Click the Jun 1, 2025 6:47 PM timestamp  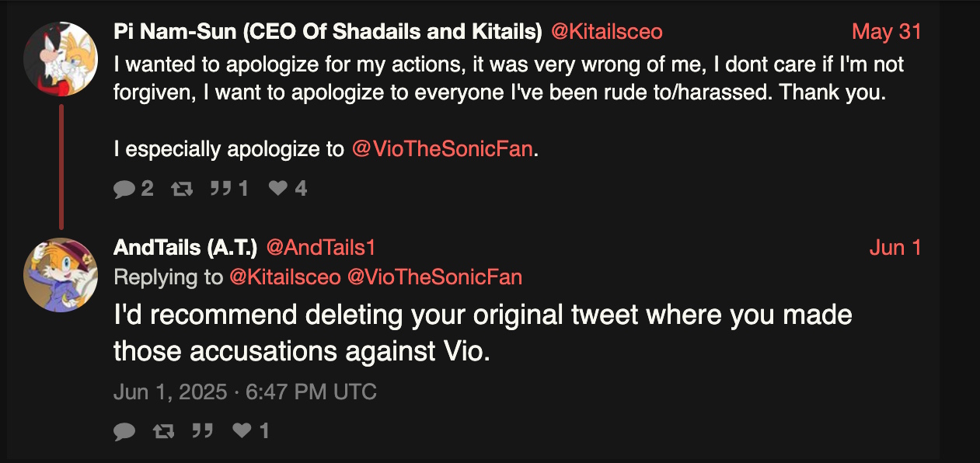click(245, 392)
